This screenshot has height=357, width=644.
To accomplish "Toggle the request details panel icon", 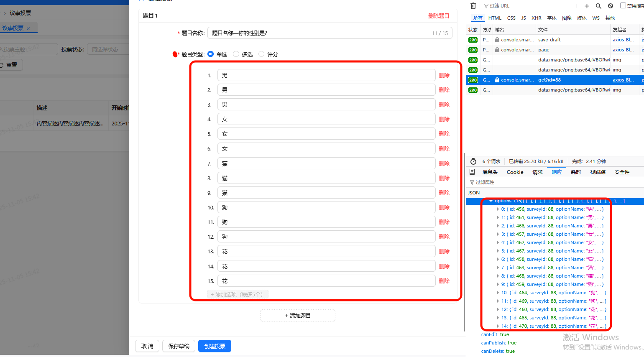I will point(472,172).
